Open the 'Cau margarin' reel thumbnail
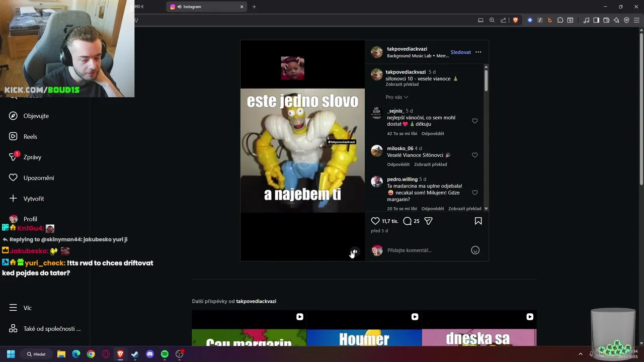 click(x=249, y=328)
